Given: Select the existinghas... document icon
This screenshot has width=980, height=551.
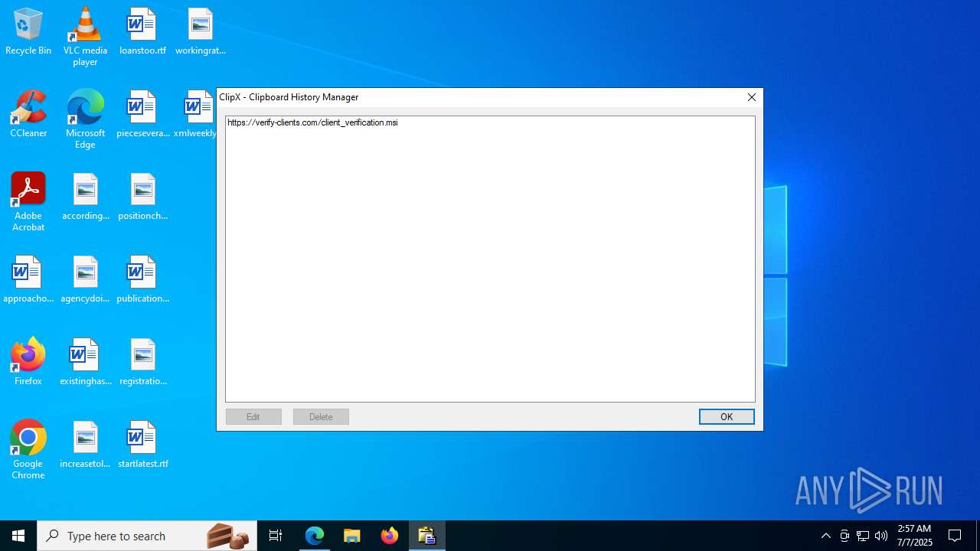Looking at the screenshot, I should point(85,363).
